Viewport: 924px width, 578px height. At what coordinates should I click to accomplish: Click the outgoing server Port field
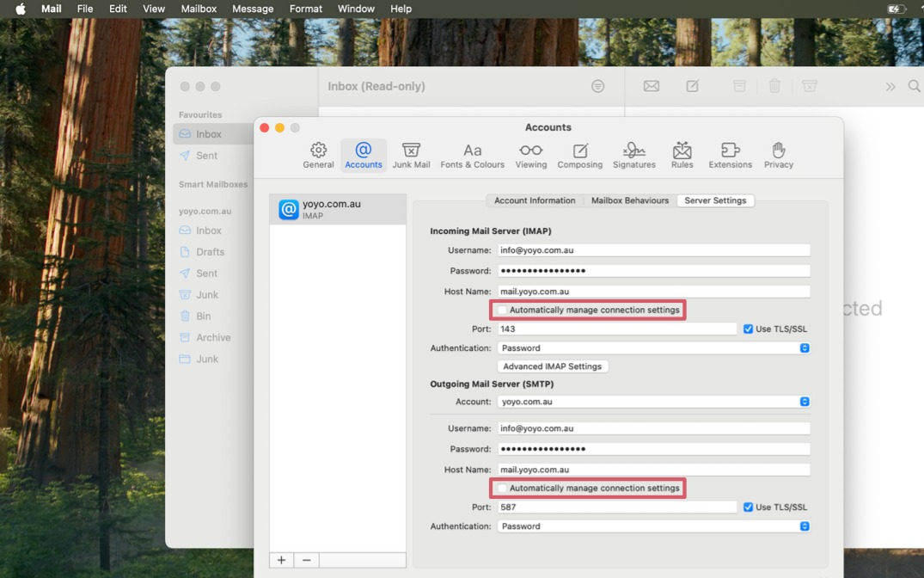click(x=617, y=507)
